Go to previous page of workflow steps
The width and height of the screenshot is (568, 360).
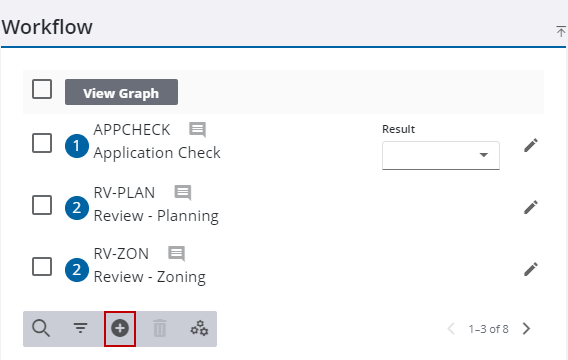[451, 329]
